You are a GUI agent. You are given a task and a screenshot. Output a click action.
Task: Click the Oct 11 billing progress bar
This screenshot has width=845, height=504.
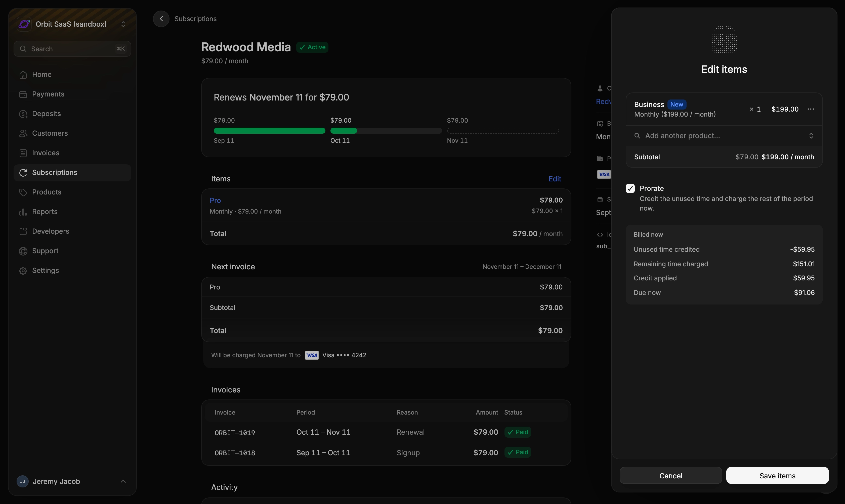386,131
